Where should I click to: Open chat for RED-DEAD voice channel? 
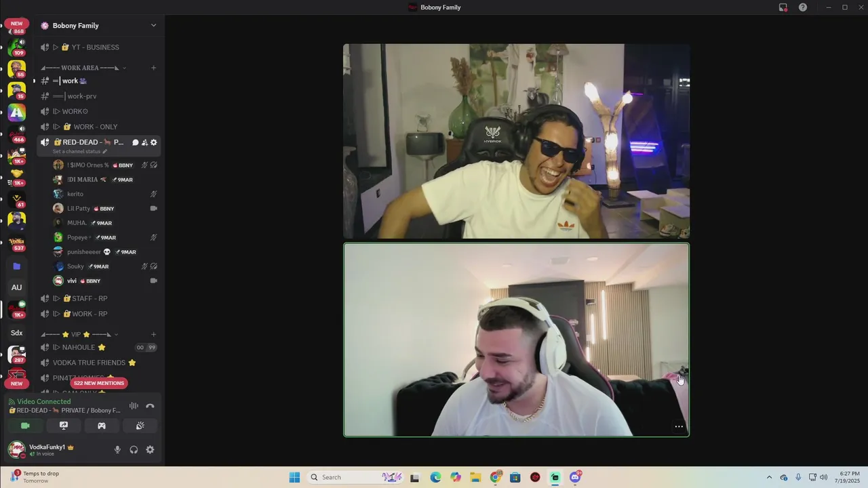tap(135, 142)
